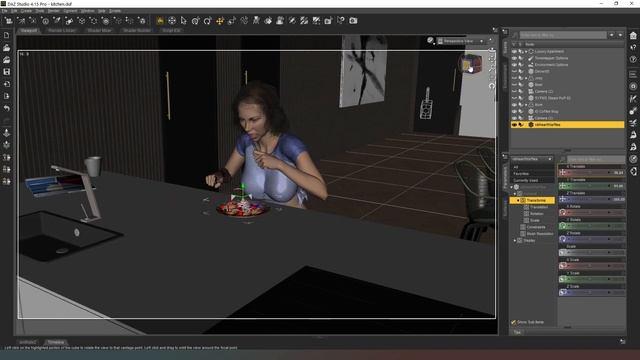Switch to the Render Library tab
Screen dimensions: 640x360
(62, 30)
